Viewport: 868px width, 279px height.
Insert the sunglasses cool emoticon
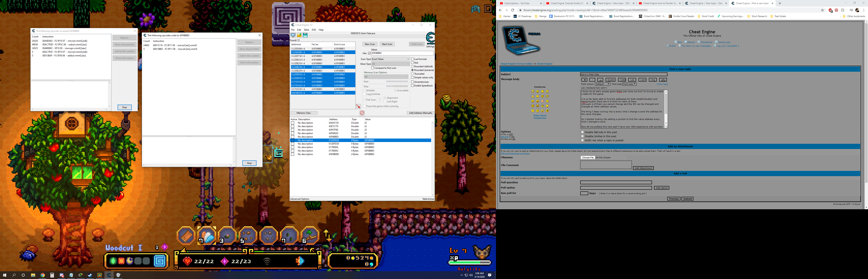[542, 96]
